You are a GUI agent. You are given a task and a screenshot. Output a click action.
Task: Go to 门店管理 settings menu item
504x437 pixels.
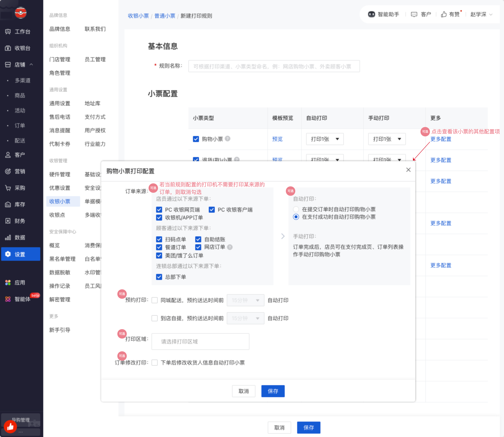(x=60, y=59)
